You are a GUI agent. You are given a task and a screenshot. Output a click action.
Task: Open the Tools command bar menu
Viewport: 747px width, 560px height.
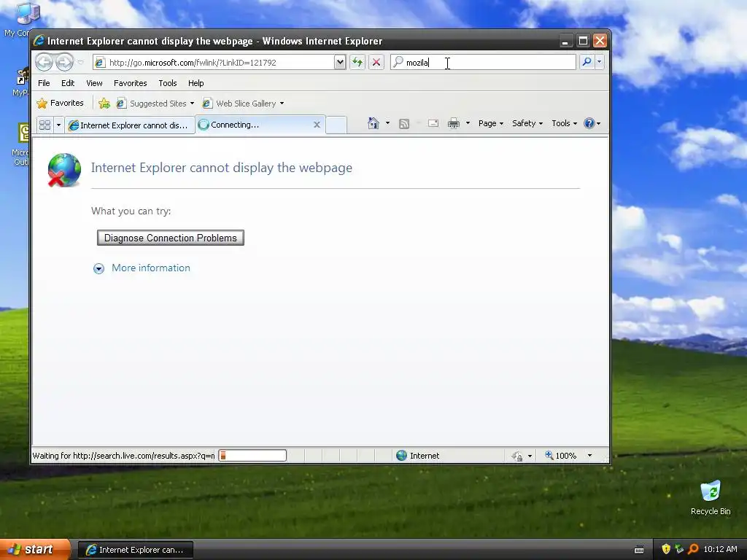click(564, 123)
